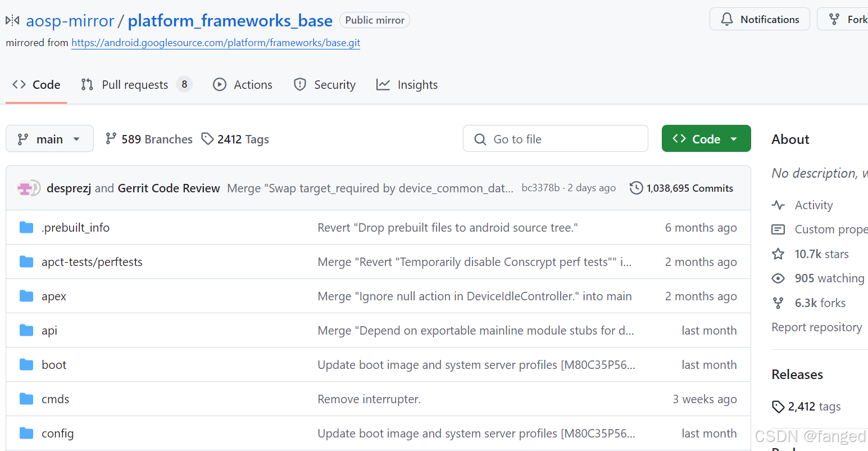The width and height of the screenshot is (868, 451).
Task: Click the folder icon for boot
Action: point(26,364)
